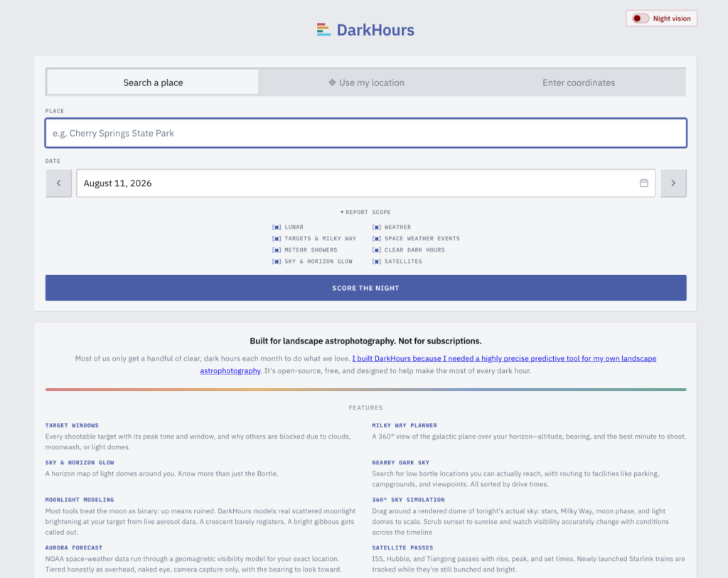Click the Satellite Passes heading
This screenshot has height=578, width=728.
click(x=402, y=548)
